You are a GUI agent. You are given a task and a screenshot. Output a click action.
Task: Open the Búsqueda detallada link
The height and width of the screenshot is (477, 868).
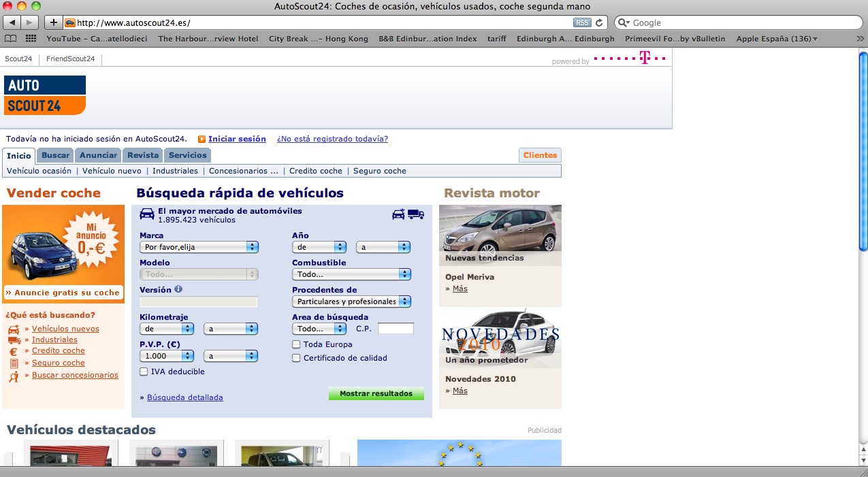click(185, 397)
